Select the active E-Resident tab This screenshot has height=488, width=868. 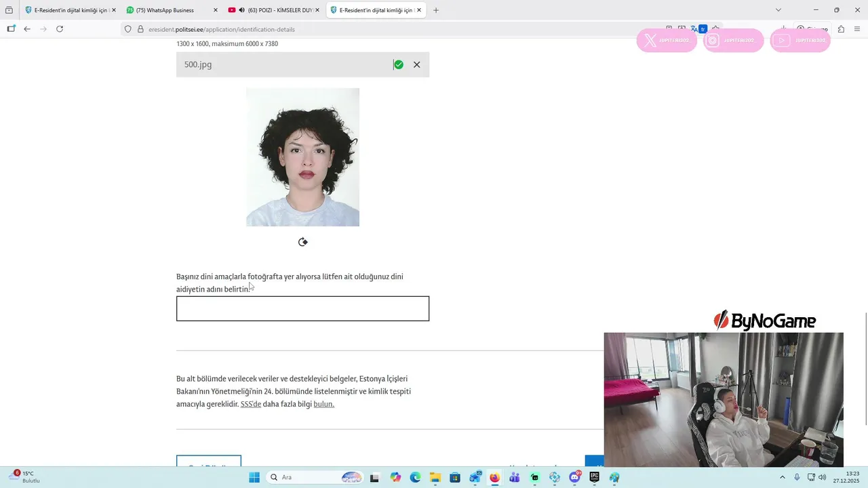(x=376, y=10)
